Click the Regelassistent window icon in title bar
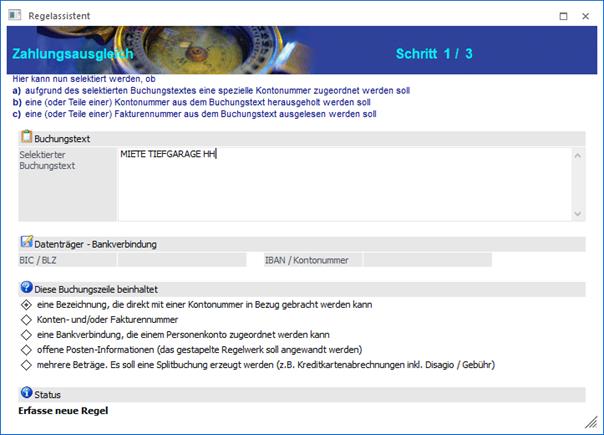 pyautogui.click(x=12, y=15)
